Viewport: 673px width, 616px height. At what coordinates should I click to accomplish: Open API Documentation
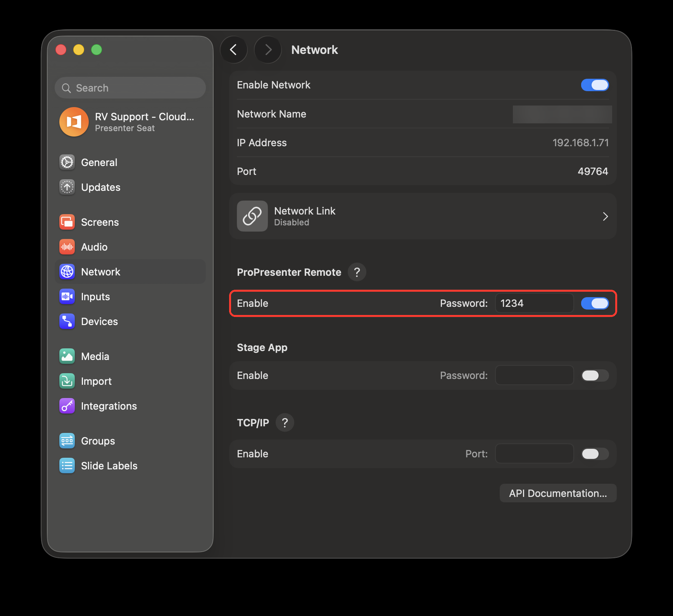558,493
